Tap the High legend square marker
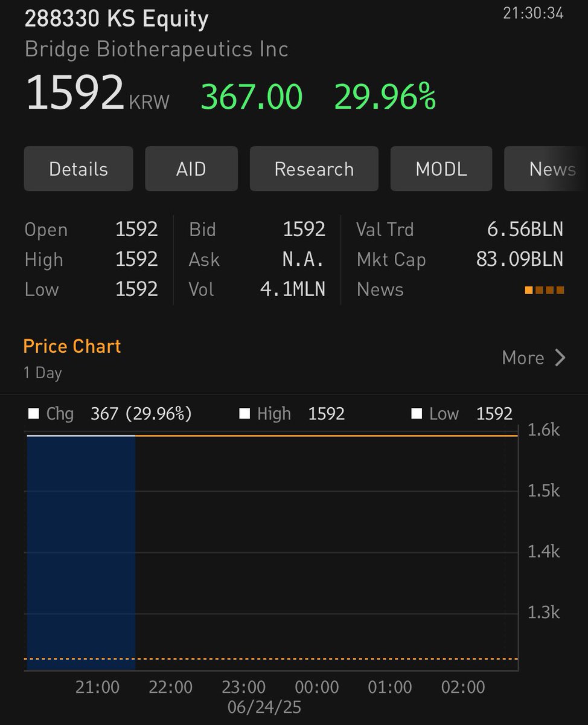This screenshot has width=588, height=725. coord(244,414)
